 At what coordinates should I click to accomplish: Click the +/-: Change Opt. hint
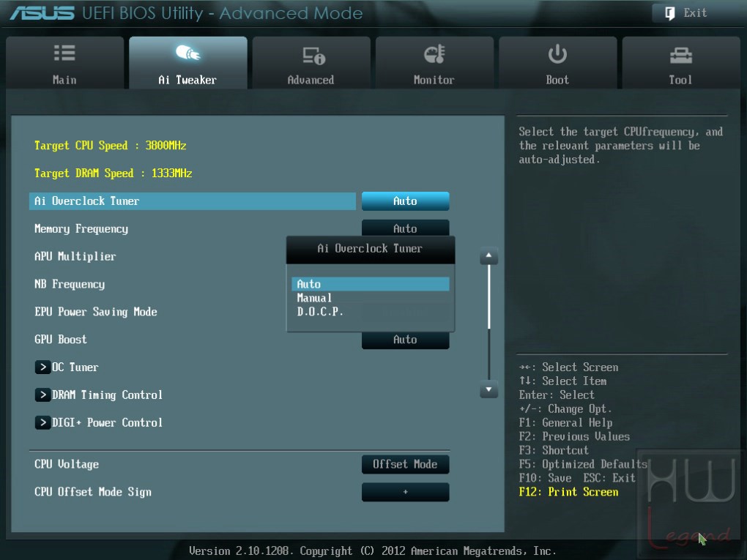coord(565,409)
